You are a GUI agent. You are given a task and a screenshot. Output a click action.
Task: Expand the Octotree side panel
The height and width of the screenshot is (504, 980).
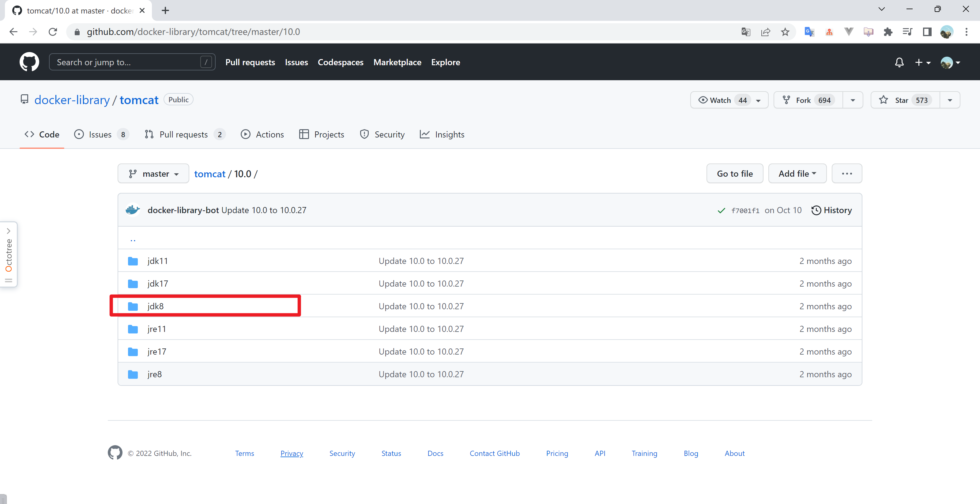[8, 231]
